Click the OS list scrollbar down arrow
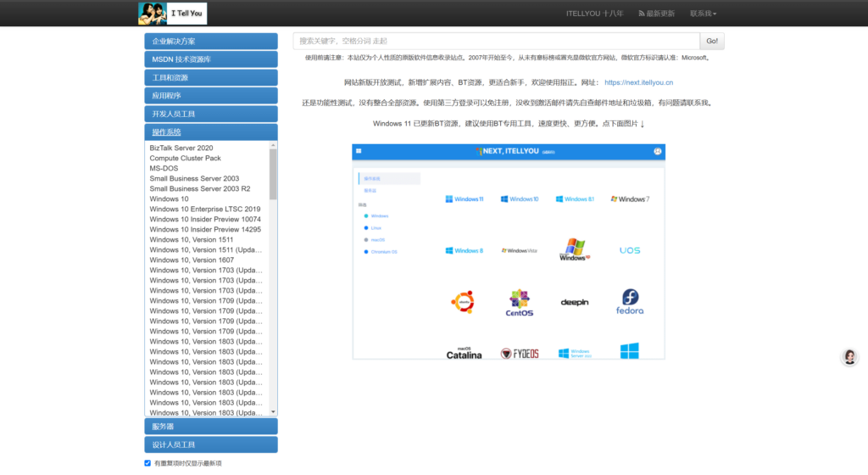868x475 pixels. tap(273, 412)
